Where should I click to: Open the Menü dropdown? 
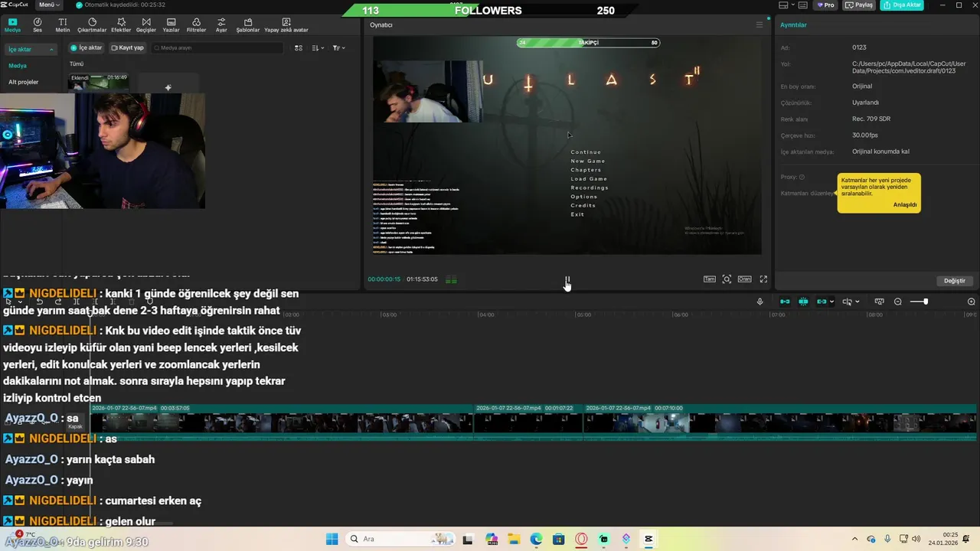click(x=48, y=5)
